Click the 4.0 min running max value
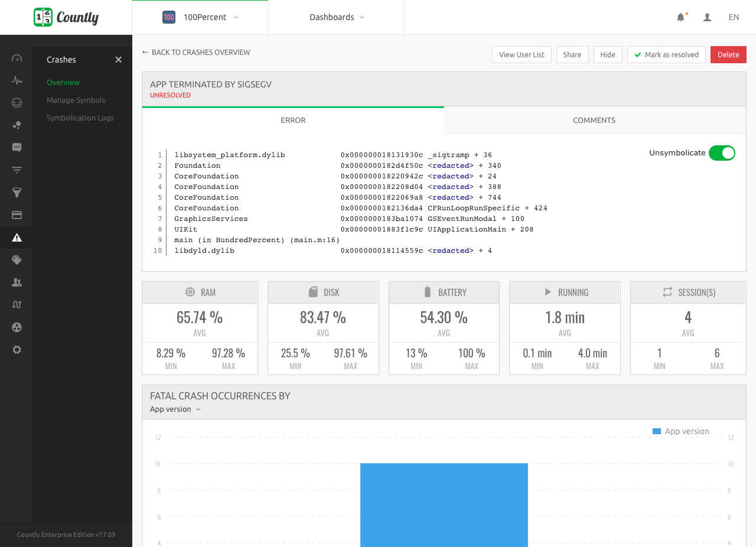The height and width of the screenshot is (547, 756). [592, 353]
